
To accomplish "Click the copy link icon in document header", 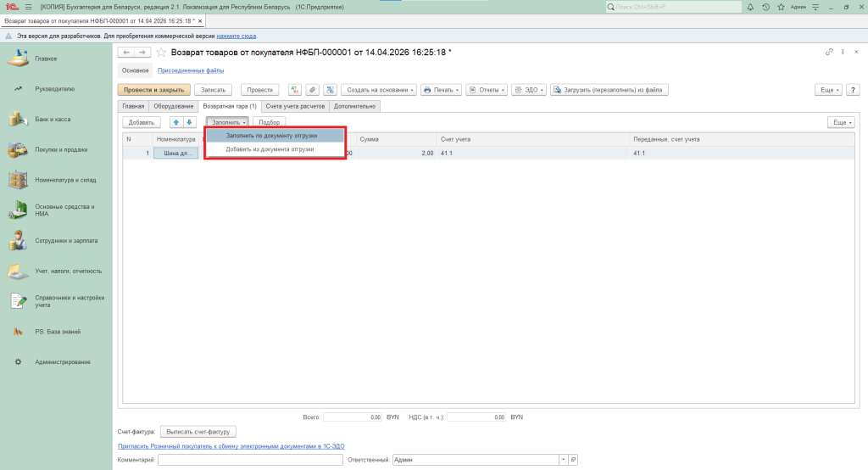I will [829, 53].
